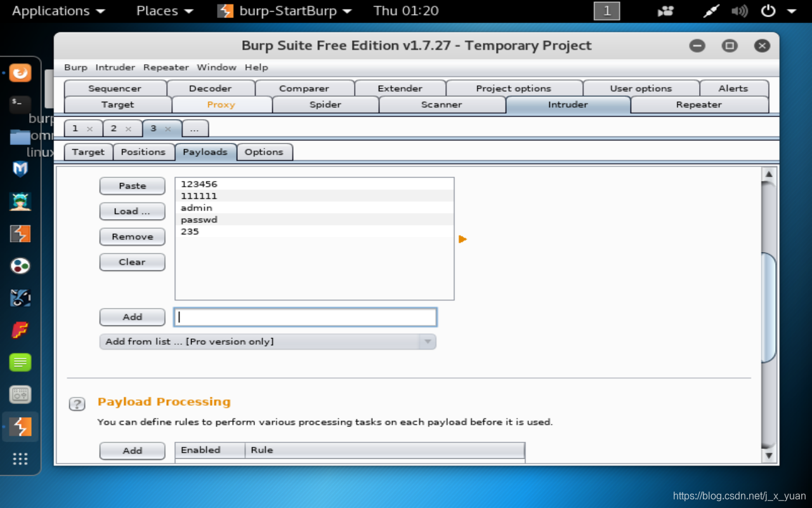Click the new payload item text field
Screen dimensions: 812x508
pyautogui.click(x=306, y=317)
